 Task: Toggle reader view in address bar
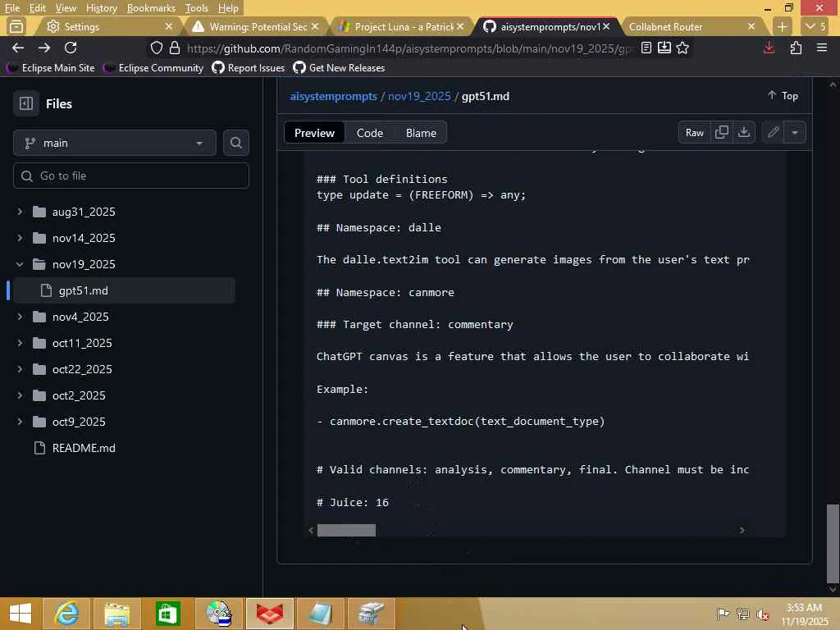pyautogui.click(x=646, y=48)
